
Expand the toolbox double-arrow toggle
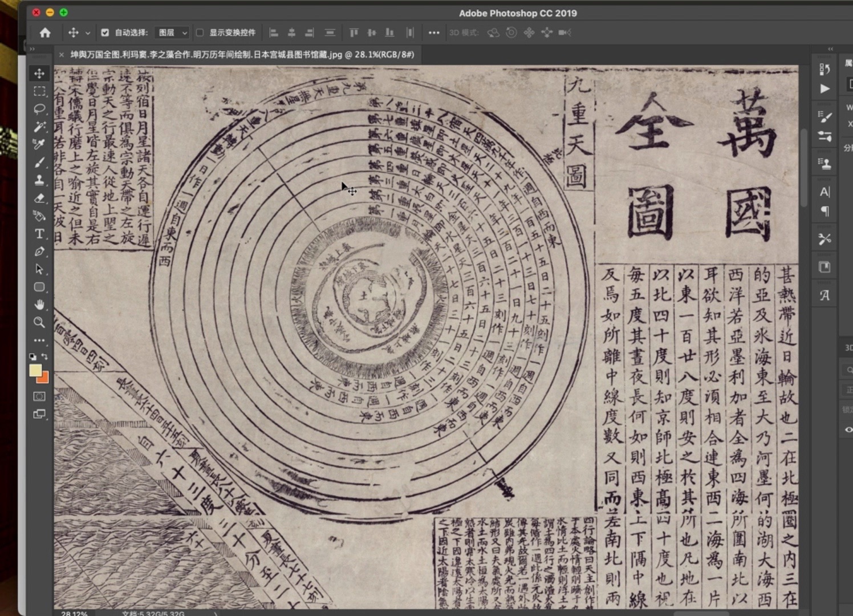click(x=32, y=49)
